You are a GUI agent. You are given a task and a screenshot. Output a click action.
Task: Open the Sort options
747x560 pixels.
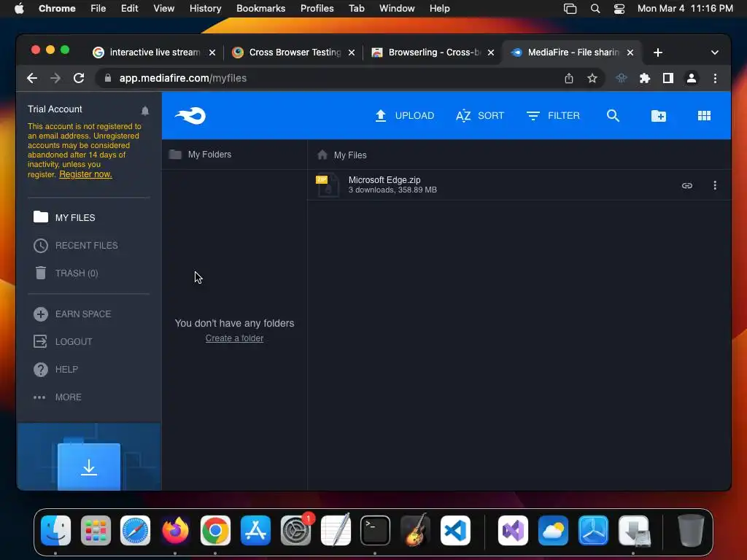(480, 116)
